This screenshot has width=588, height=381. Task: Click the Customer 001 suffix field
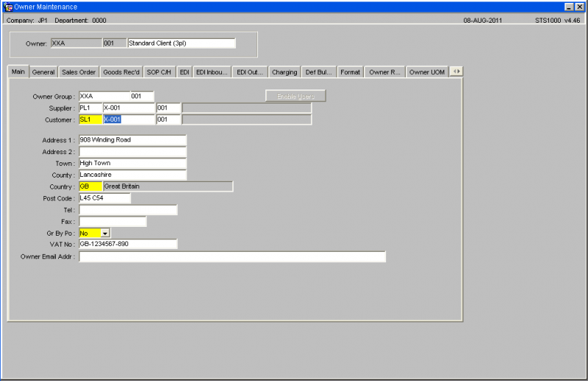[168, 120]
